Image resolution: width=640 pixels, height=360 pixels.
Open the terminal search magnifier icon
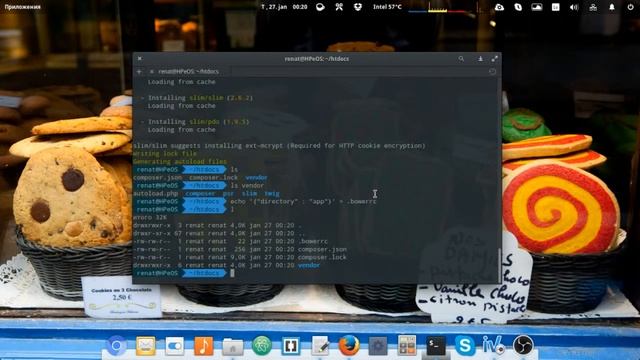coord(461,59)
